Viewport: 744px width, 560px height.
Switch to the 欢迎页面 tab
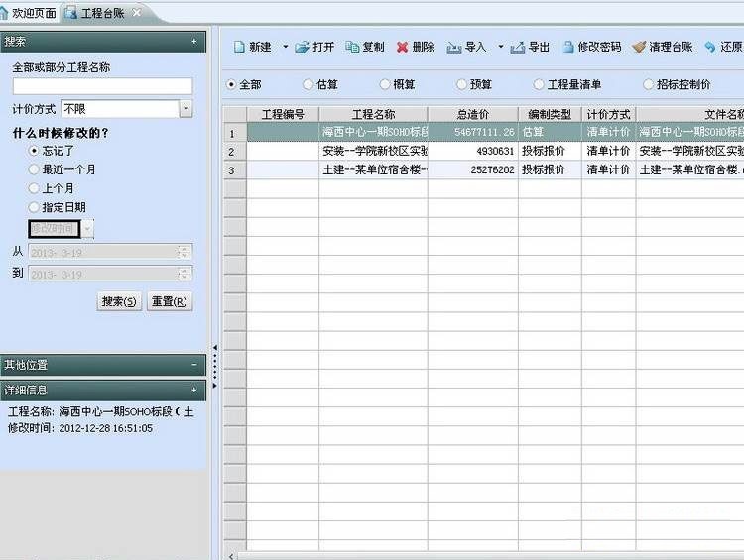[34, 13]
